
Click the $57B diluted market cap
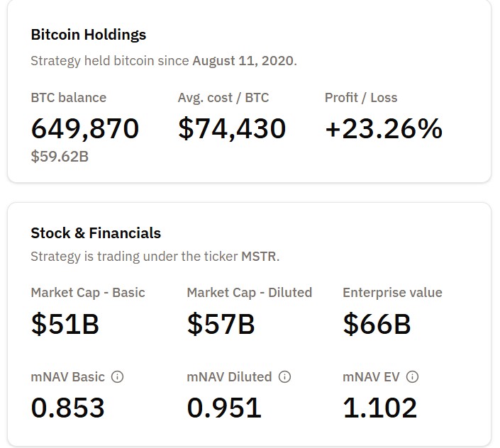click(221, 323)
